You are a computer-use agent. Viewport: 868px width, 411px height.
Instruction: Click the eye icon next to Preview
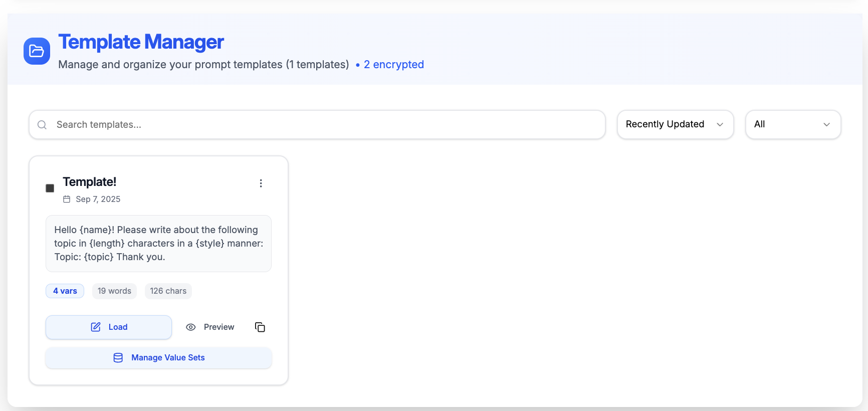(191, 327)
